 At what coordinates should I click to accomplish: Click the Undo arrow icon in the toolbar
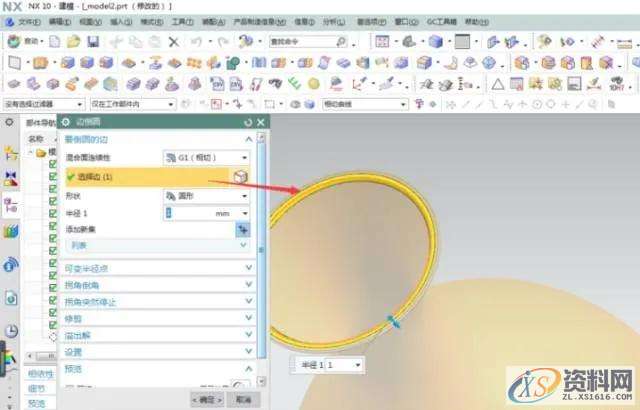(197, 41)
